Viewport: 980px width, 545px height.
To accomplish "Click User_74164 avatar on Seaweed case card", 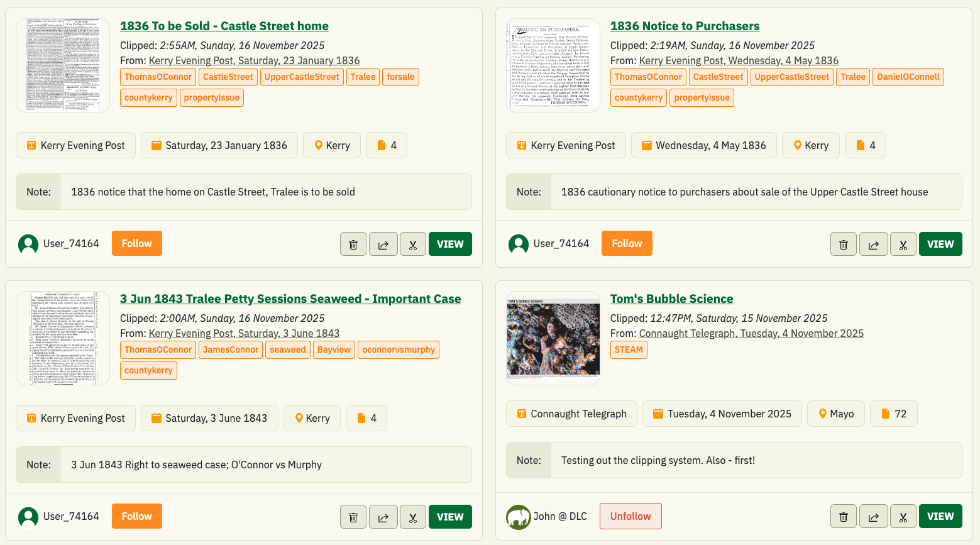I will coord(28,517).
